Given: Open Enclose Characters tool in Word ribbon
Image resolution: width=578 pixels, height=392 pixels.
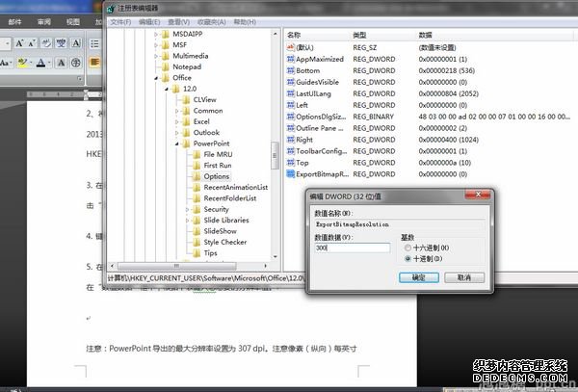Looking at the screenshot, I should tap(76, 63).
